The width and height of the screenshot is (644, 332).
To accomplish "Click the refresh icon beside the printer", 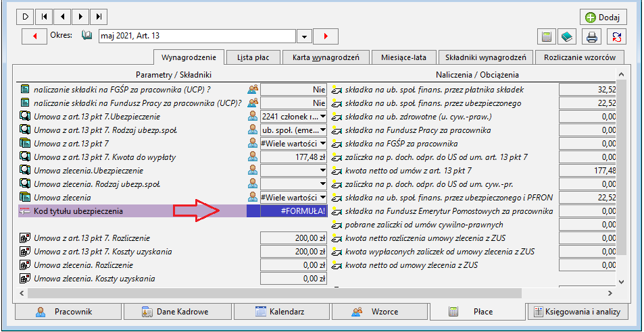I will click(616, 36).
